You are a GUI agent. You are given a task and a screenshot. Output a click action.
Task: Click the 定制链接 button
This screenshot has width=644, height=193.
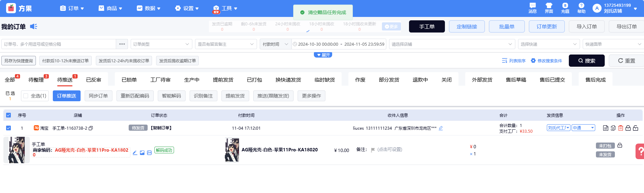coord(467,26)
